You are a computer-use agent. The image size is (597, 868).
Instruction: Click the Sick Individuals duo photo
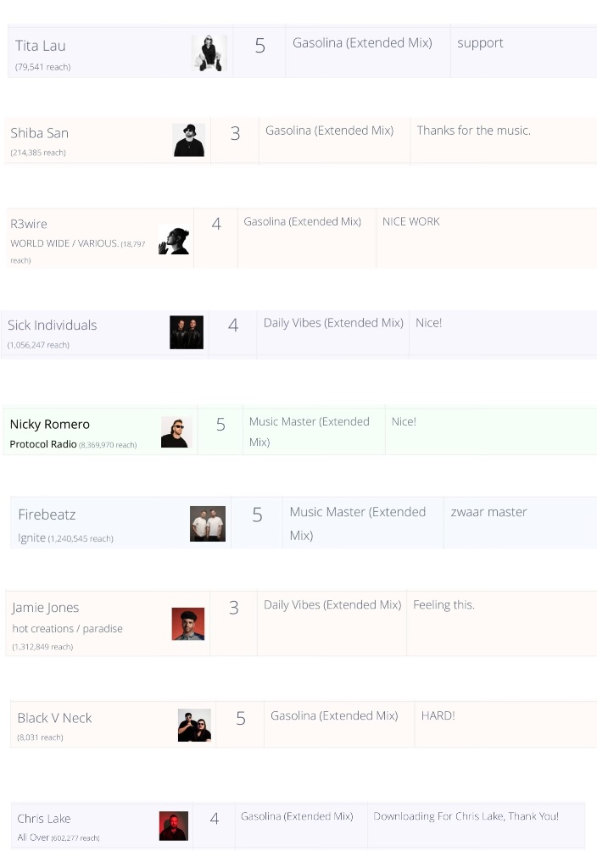pyautogui.click(x=187, y=332)
